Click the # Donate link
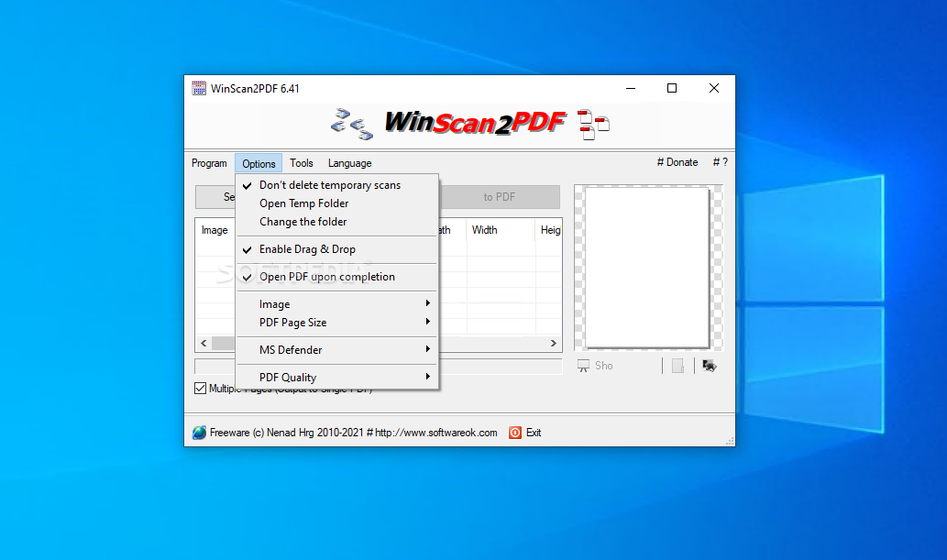This screenshot has height=560, width=947. tap(677, 162)
